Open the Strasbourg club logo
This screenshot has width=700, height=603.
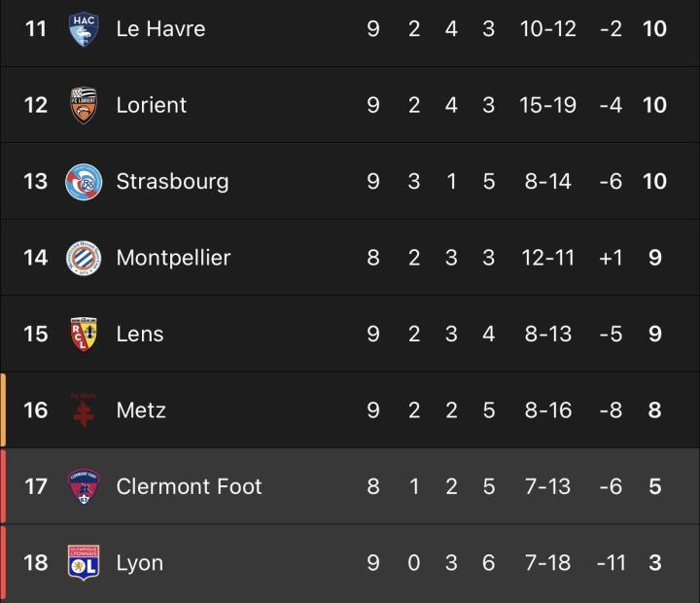point(84,181)
